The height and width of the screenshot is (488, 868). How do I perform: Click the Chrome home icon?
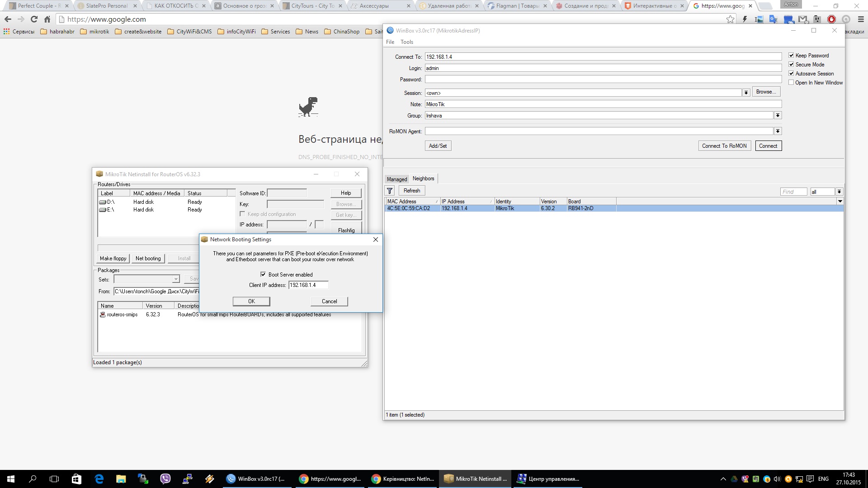tap(47, 19)
